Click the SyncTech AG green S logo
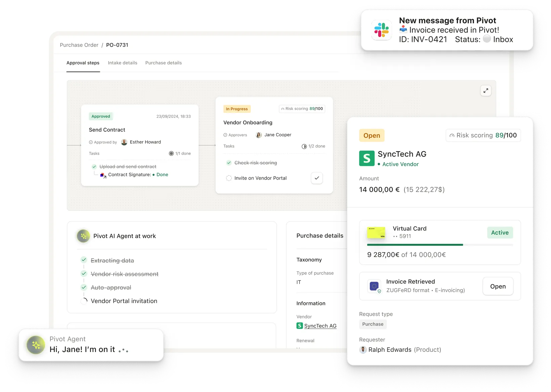 pos(367,158)
